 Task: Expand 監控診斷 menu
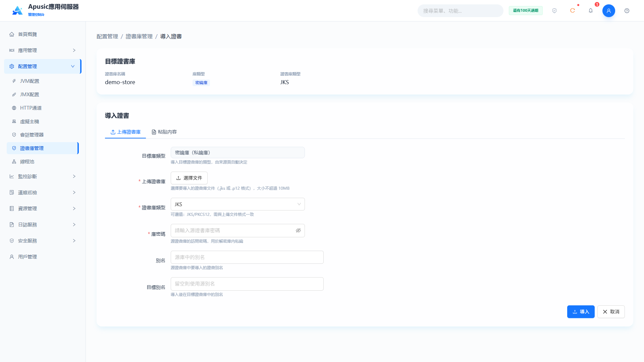coord(43,176)
